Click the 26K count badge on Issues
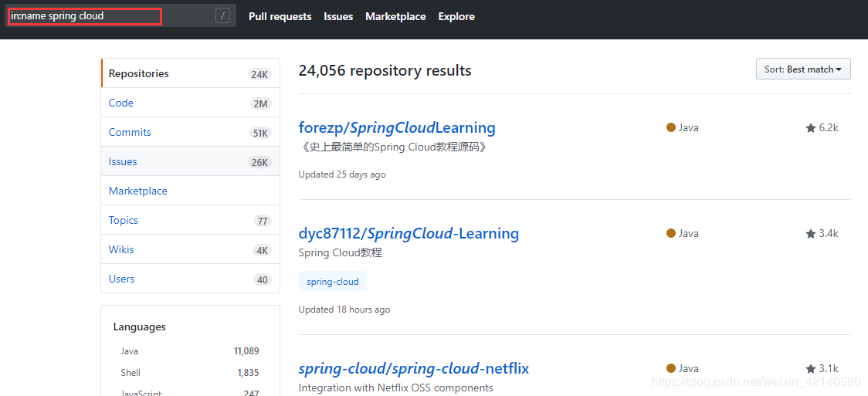 (259, 163)
